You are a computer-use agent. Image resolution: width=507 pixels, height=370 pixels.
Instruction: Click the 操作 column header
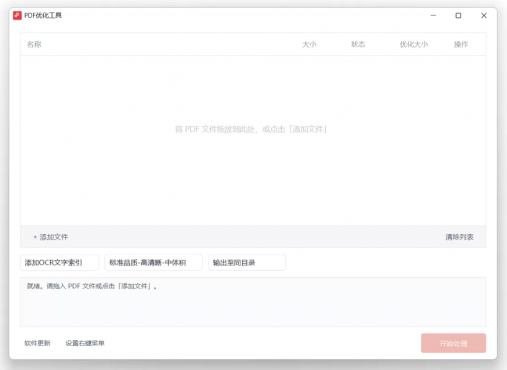pos(461,44)
